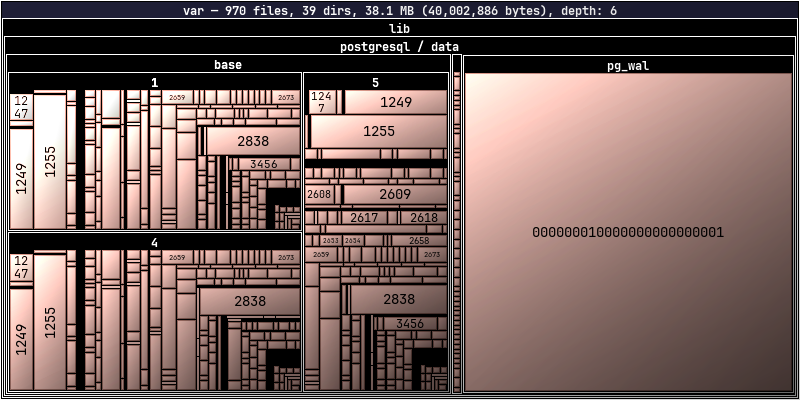Select WAL file 000000010000000000000001 block
The width and height of the screenshot is (800, 400).
(x=628, y=232)
